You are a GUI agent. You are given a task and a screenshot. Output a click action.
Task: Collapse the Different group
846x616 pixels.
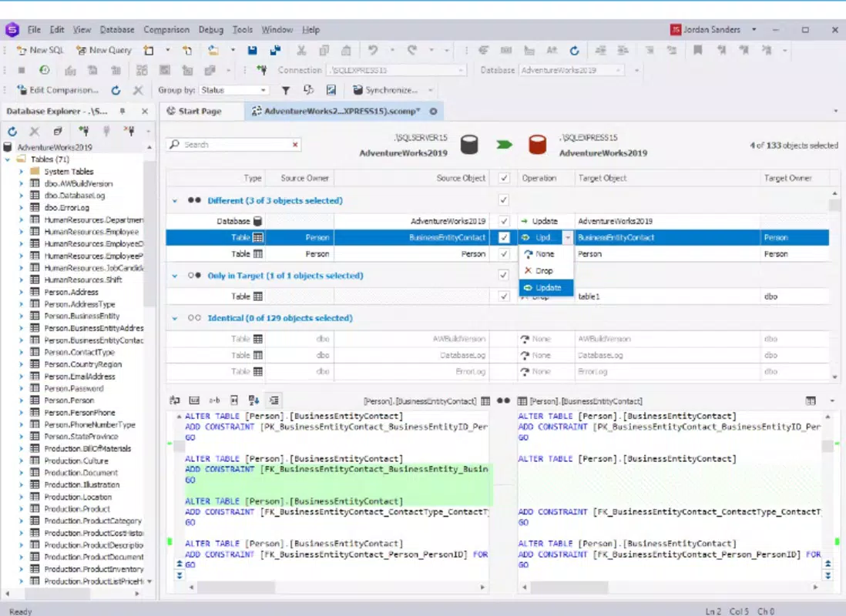(x=174, y=201)
